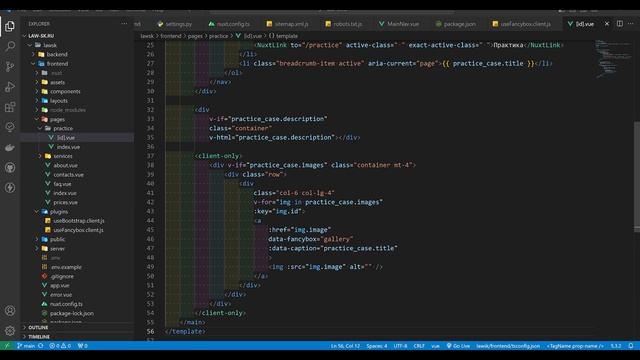Viewport: 640px width, 360px height.
Task: Expand the node_modules folder
Action: 78,110
